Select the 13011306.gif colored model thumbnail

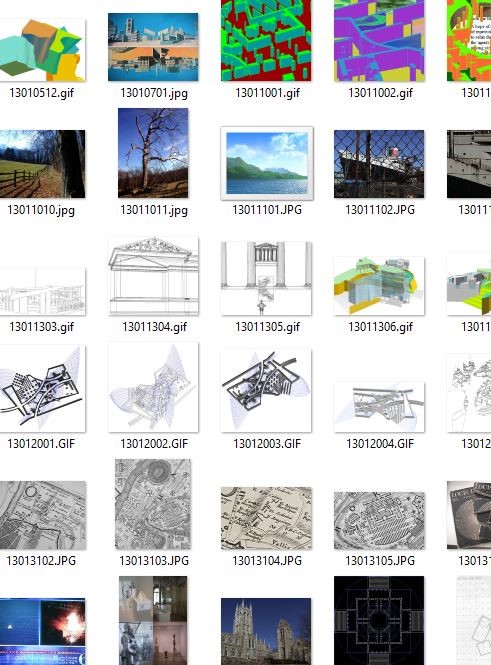pyautogui.click(x=379, y=285)
